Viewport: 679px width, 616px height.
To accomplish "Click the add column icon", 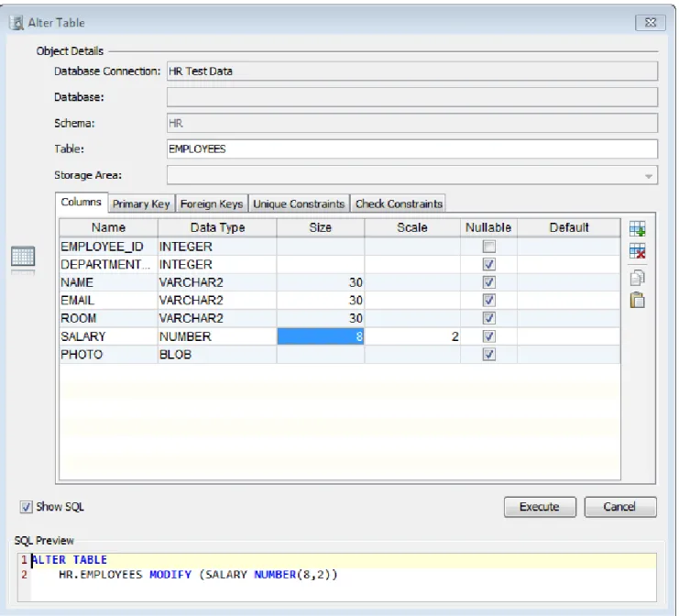I will pyautogui.click(x=638, y=229).
